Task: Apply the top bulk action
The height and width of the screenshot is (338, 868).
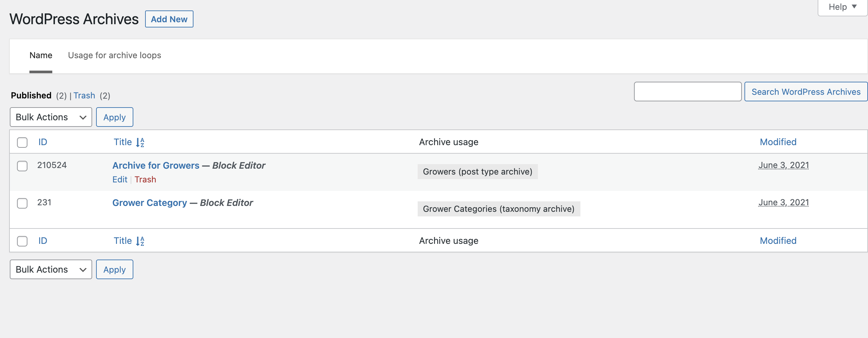Action: pyautogui.click(x=115, y=117)
